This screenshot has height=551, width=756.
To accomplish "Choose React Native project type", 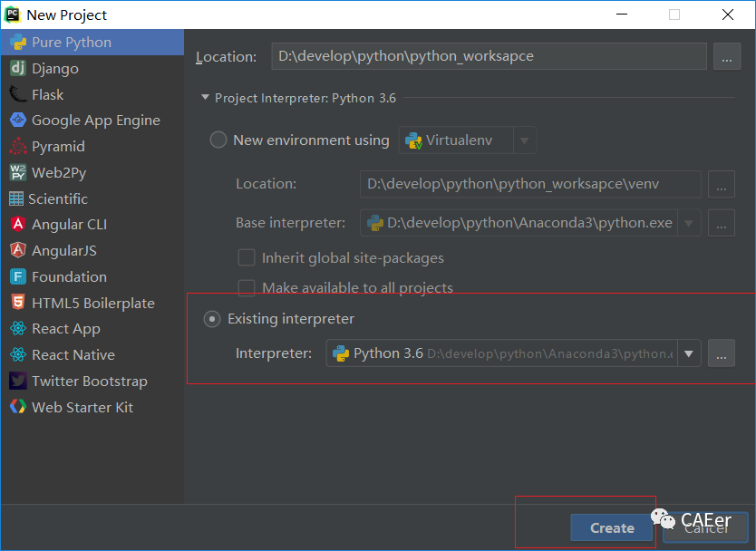I will pos(92,355).
